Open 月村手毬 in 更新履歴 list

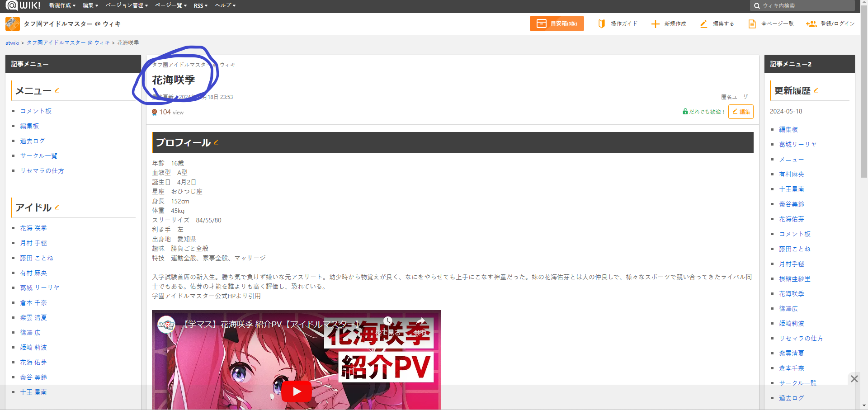792,264
